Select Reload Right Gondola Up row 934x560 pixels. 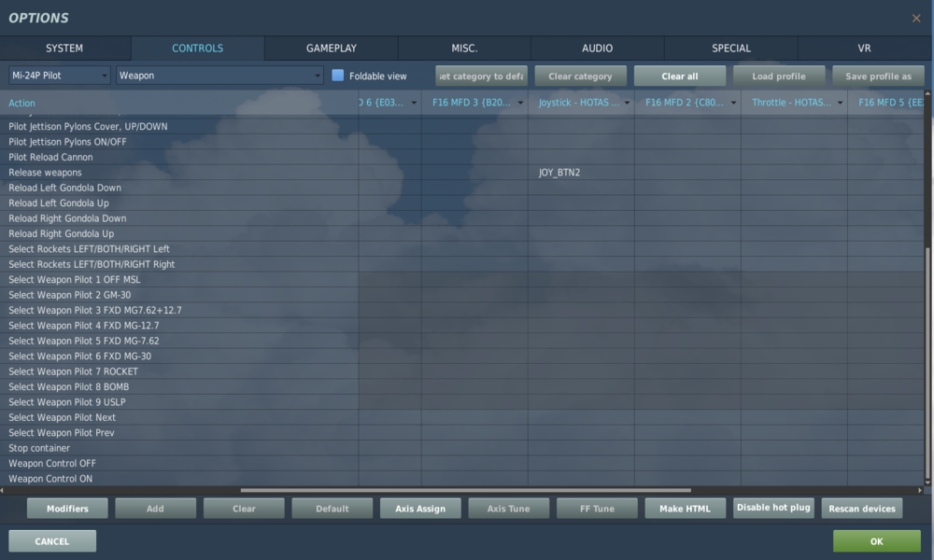coord(178,234)
